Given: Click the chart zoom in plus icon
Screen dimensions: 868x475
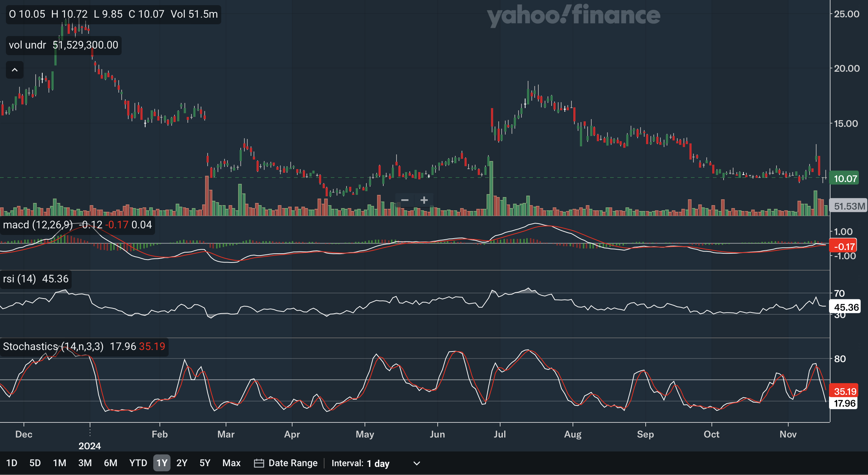Looking at the screenshot, I should click(424, 200).
